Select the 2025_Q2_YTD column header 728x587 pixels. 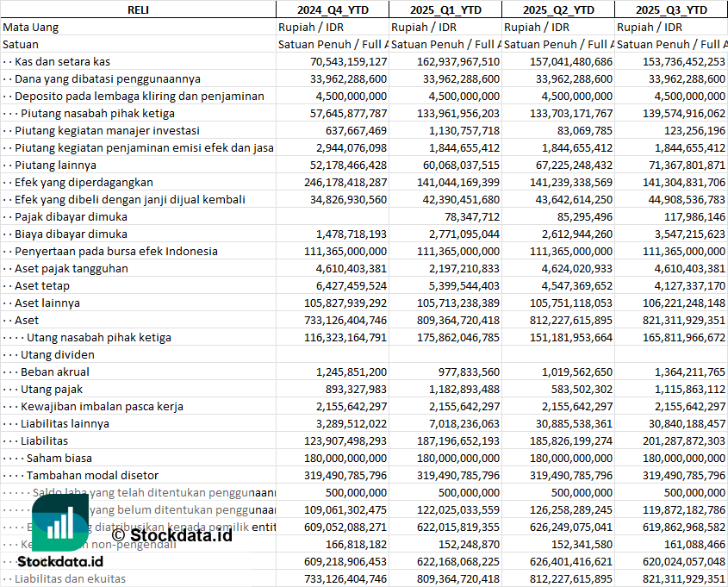click(x=558, y=9)
